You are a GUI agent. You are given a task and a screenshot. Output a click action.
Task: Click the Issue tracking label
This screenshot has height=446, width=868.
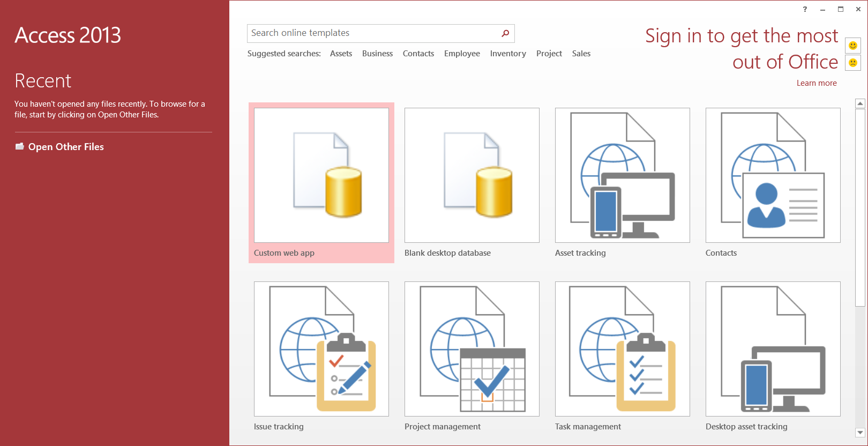tap(279, 427)
